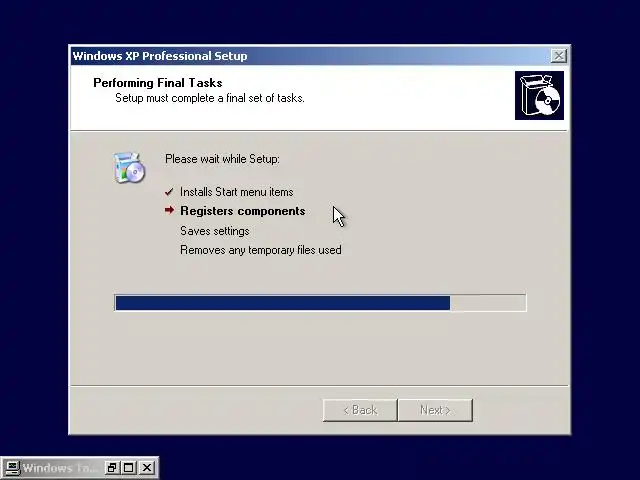Click the Setup box-and-CD icon in header
The width and height of the screenshot is (640, 480).
[539, 96]
